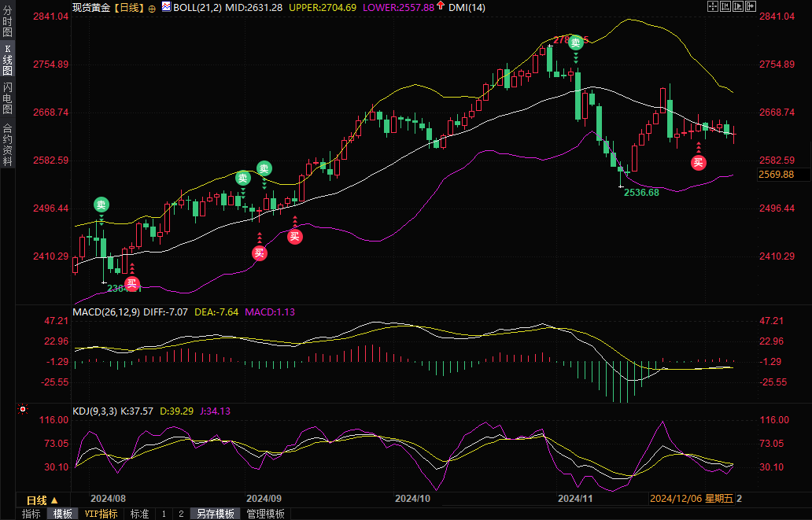Click the J:34.13 value in KDJ header
Screen dimensions: 812x520
(x=215, y=411)
